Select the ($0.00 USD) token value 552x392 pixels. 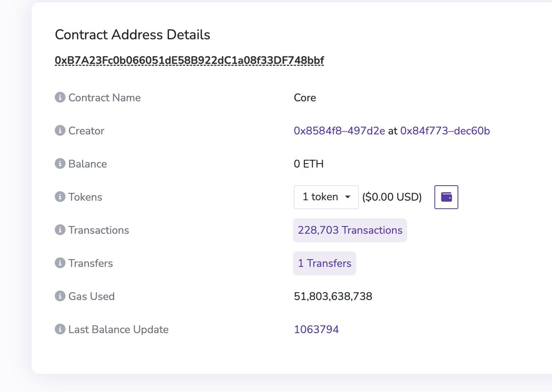pos(392,197)
